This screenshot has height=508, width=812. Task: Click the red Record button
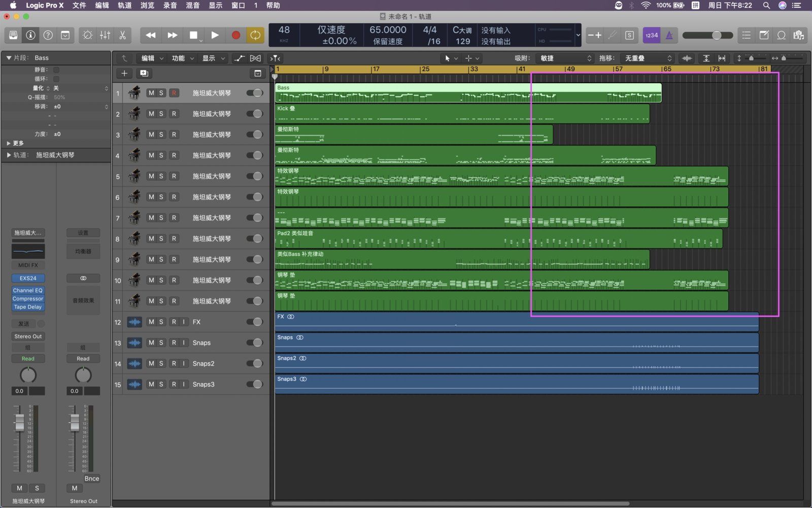(x=236, y=35)
